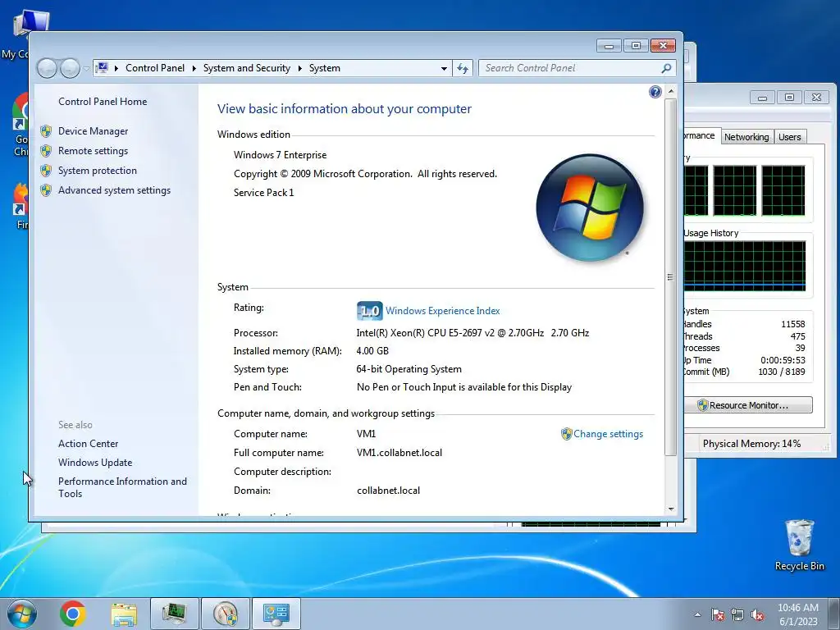Image resolution: width=840 pixels, height=630 pixels.
Task: Open the Windows Experience Index link
Action: (x=442, y=311)
